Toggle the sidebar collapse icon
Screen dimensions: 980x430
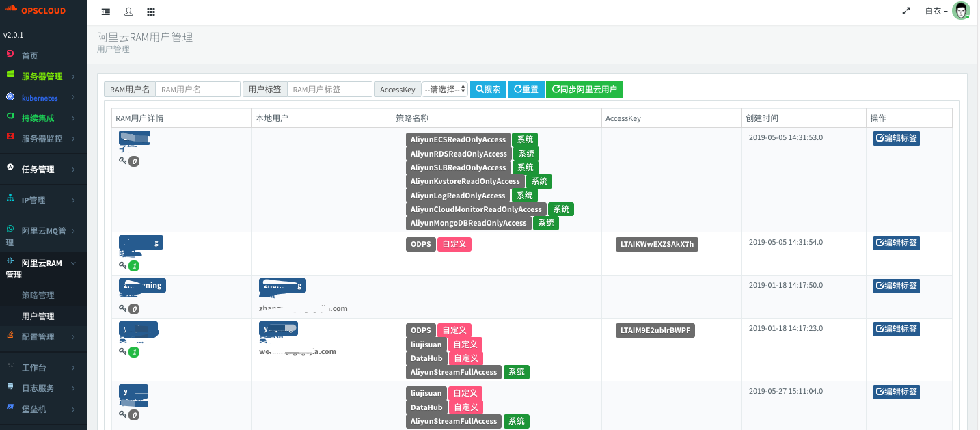point(106,12)
